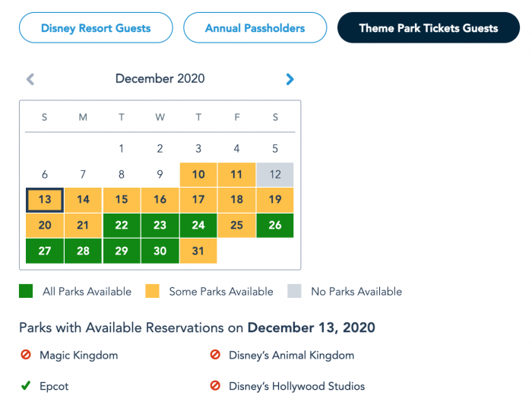The image size is (532, 408).
Task: Select Theme Park Tickets Guests tab
Action: click(x=429, y=28)
